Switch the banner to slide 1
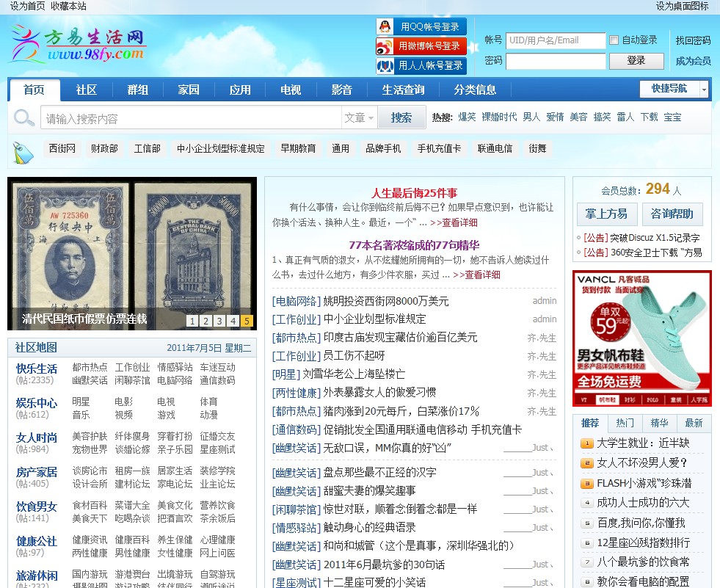 click(x=192, y=321)
